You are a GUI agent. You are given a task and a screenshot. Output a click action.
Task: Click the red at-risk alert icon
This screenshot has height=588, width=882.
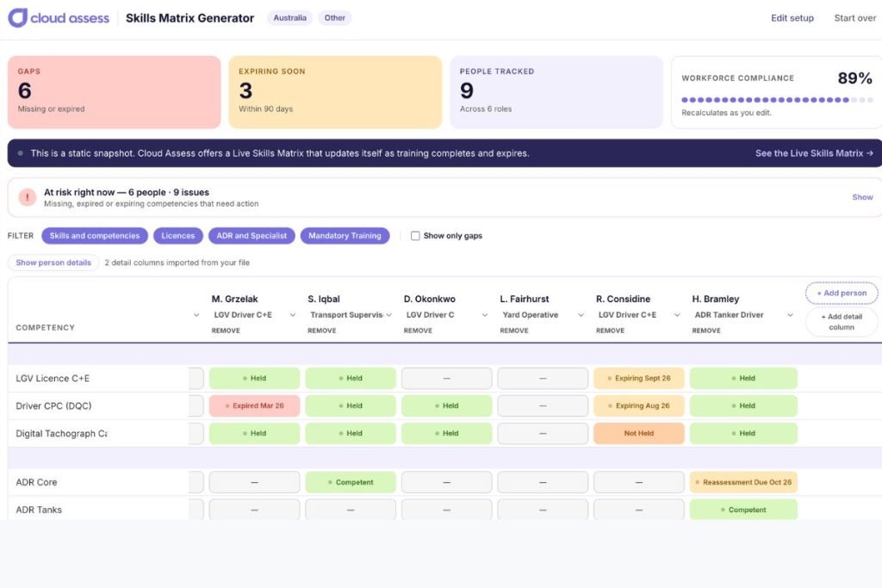pos(27,197)
